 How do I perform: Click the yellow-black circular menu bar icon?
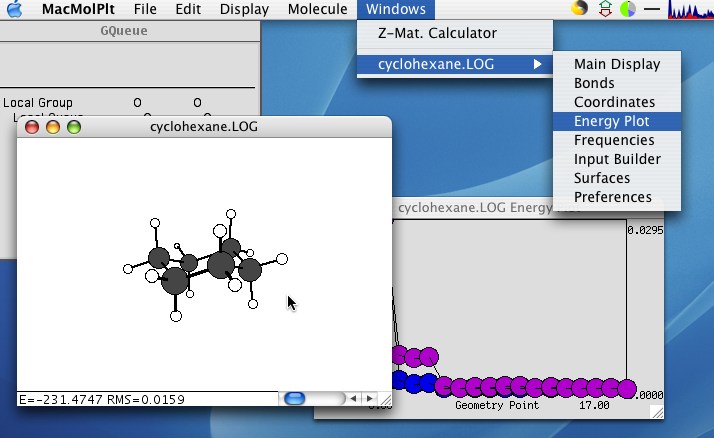[x=580, y=10]
